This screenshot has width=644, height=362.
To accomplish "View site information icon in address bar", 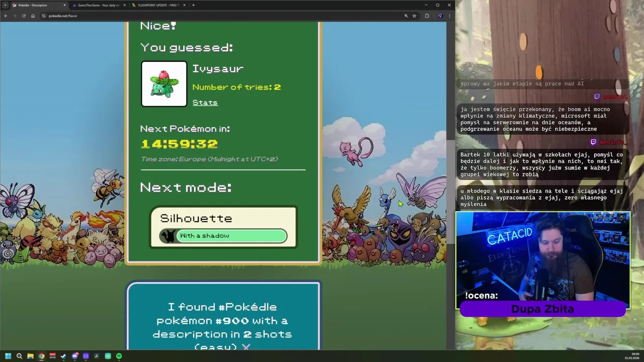I will (x=44, y=16).
